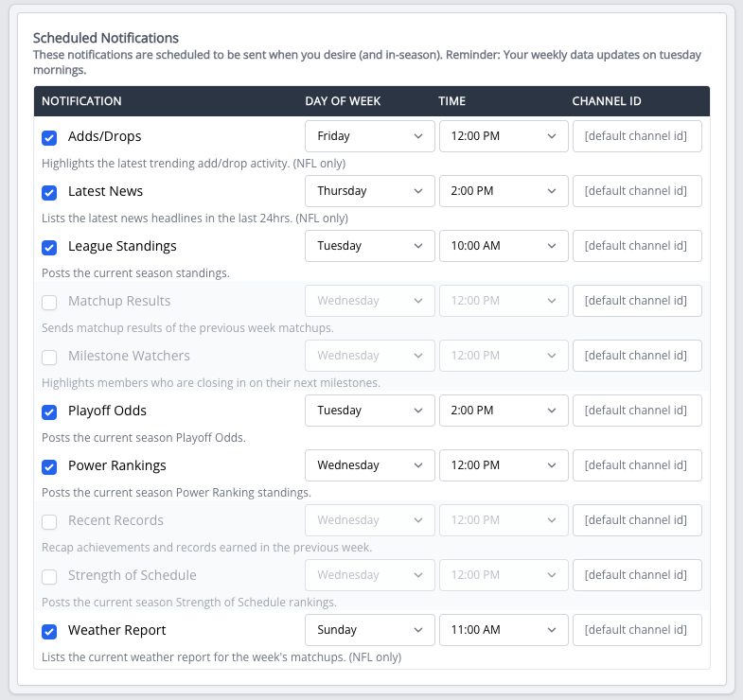Turn on Recent Records notification checkbox
The height and width of the screenshot is (700, 743).
tap(49, 522)
